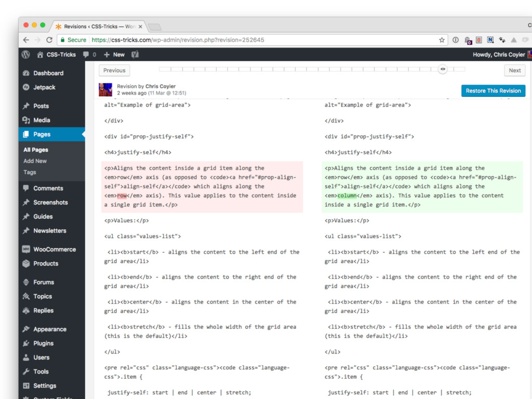Click the Users person icon
Image resolution: width=532 pixels, height=399 pixels.
pos(26,357)
